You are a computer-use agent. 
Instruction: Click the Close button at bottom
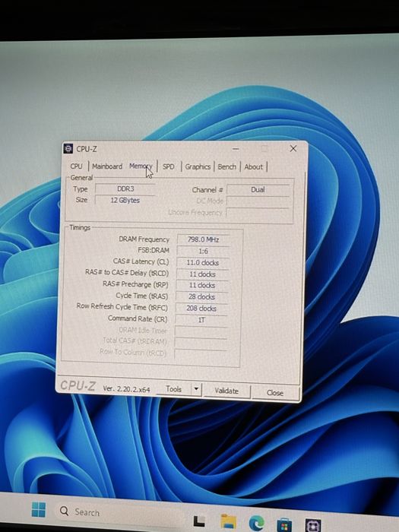[x=275, y=393]
